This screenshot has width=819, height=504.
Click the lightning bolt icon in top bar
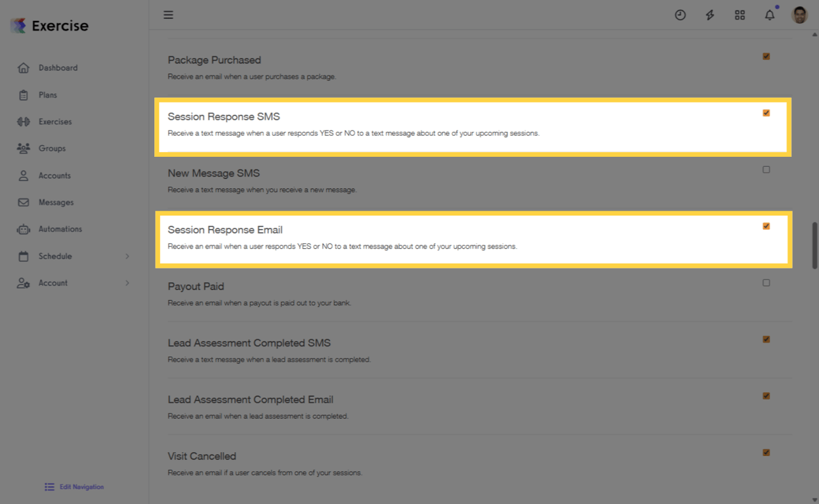[x=709, y=14]
